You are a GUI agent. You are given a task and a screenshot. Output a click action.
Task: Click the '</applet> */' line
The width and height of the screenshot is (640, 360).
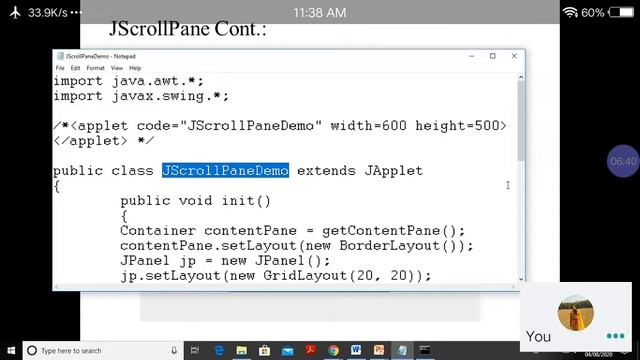tap(104, 141)
